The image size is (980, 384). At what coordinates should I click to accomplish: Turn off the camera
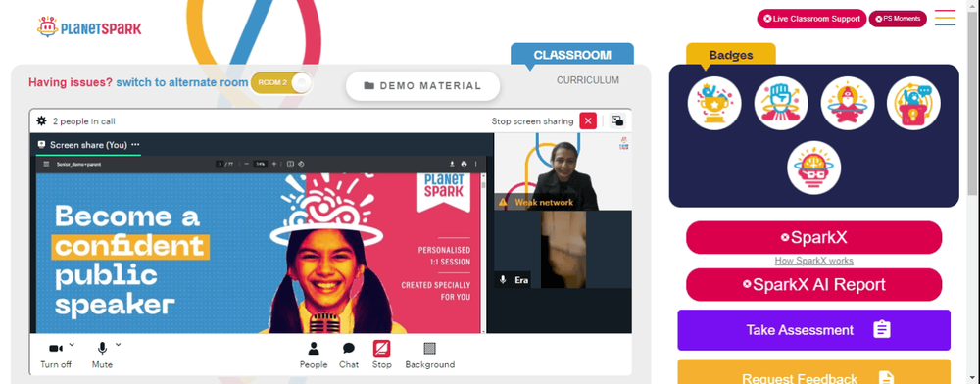tap(56, 355)
